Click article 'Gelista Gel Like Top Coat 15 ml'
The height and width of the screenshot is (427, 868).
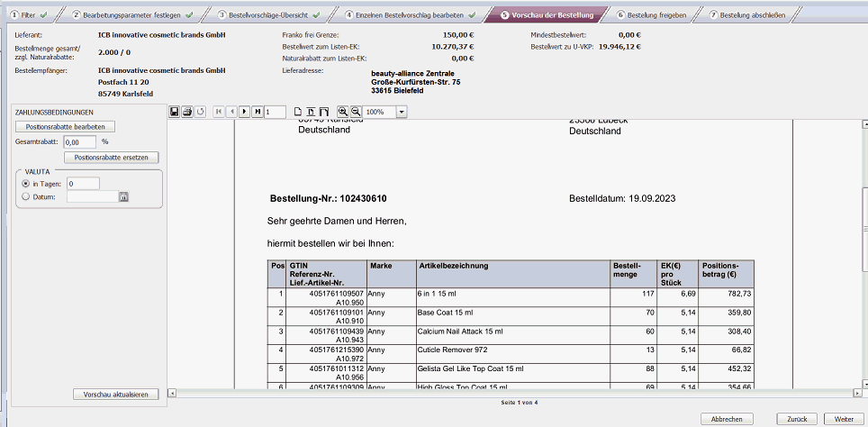[x=470, y=368]
